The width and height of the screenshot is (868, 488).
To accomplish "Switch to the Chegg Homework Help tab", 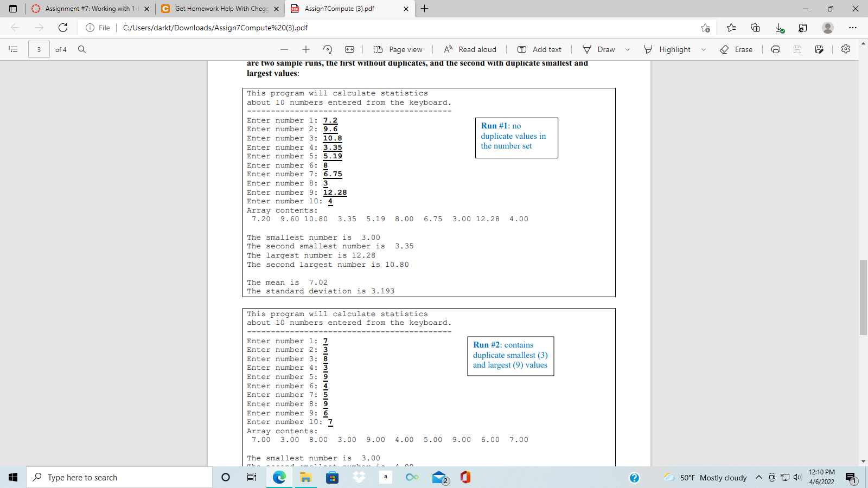I will coord(220,9).
